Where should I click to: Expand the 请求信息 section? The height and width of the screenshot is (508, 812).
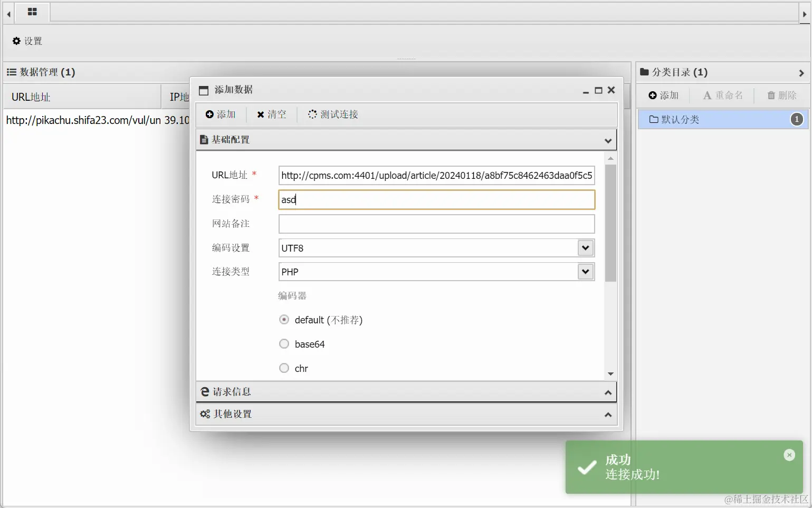pos(406,392)
